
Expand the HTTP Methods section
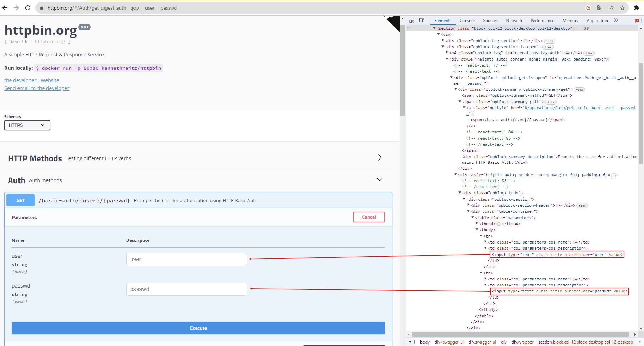pyautogui.click(x=379, y=157)
